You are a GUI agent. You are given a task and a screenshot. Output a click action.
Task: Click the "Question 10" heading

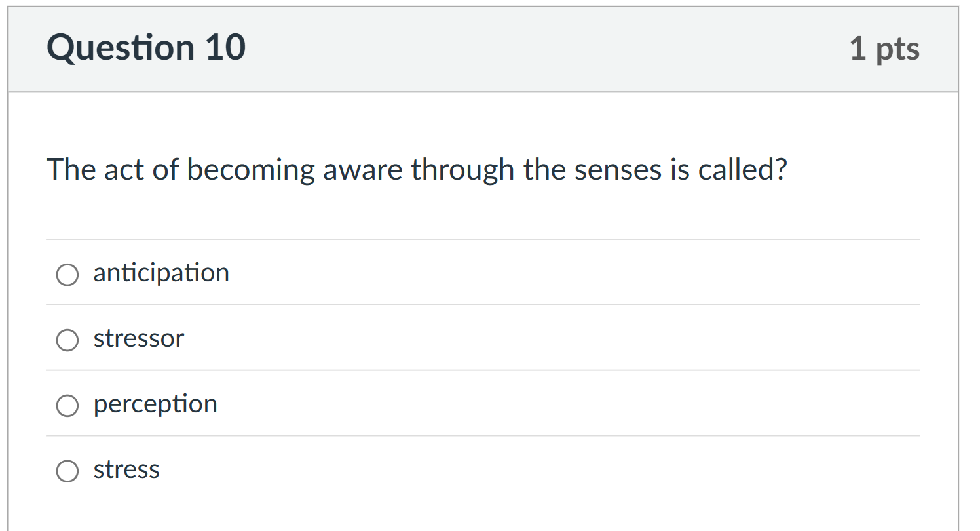point(146,48)
